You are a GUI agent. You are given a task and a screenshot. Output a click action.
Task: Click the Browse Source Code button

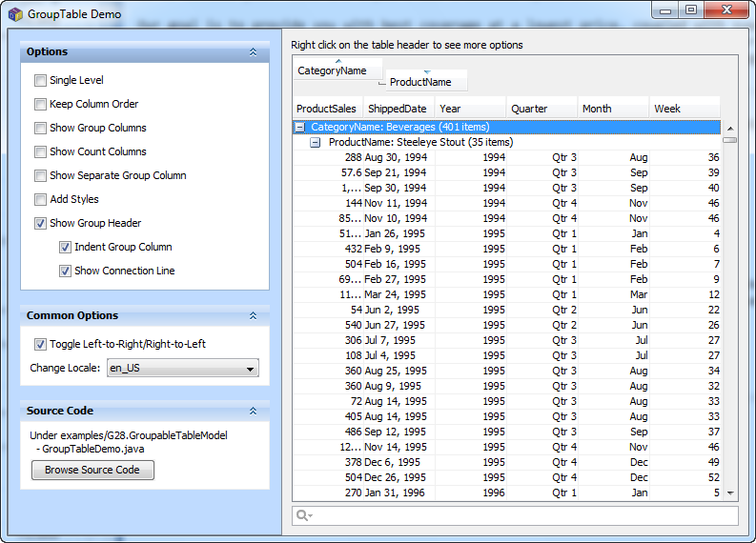[x=92, y=470]
